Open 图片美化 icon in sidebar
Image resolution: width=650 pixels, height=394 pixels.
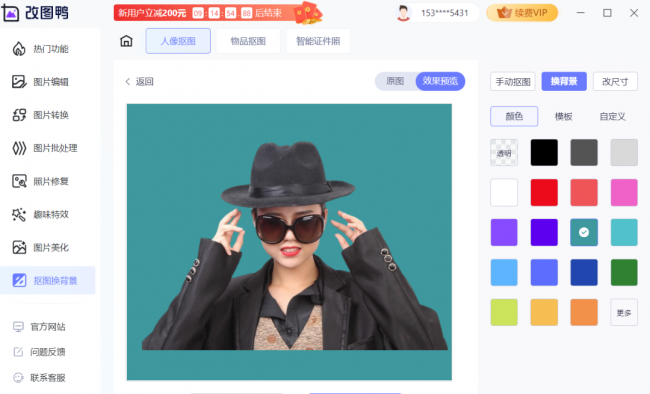pyautogui.click(x=19, y=247)
